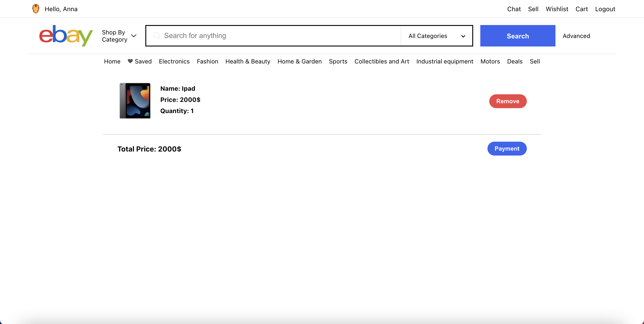Image resolution: width=644 pixels, height=324 pixels.
Task: Click the Chat icon
Action: (x=514, y=8)
